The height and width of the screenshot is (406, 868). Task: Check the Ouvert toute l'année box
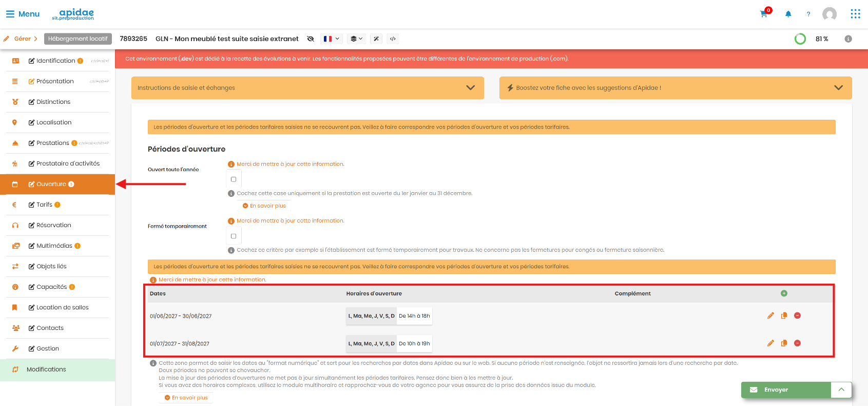tap(234, 179)
